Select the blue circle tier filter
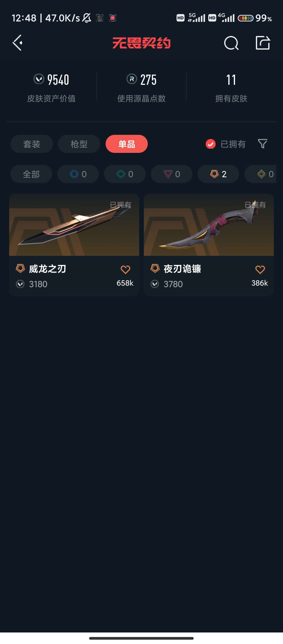 click(x=78, y=174)
